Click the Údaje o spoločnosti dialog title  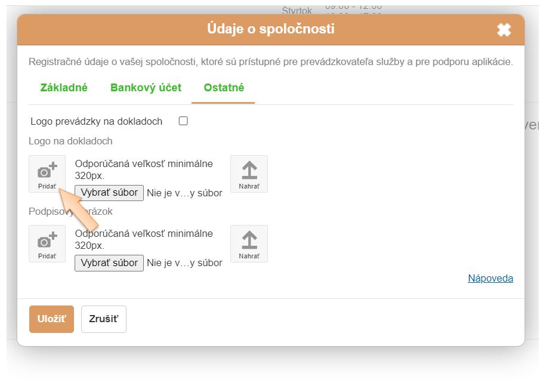[271, 29]
